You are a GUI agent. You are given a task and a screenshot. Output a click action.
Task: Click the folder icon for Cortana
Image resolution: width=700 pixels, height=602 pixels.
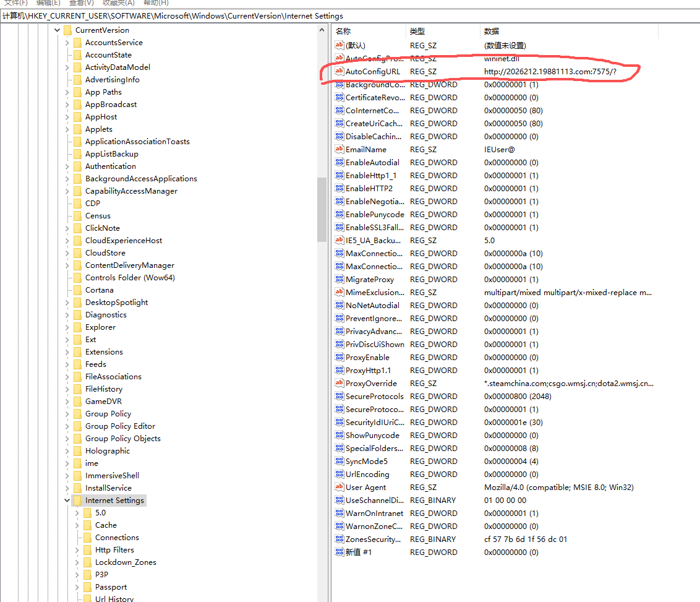pyautogui.click(x=78, y=290)
